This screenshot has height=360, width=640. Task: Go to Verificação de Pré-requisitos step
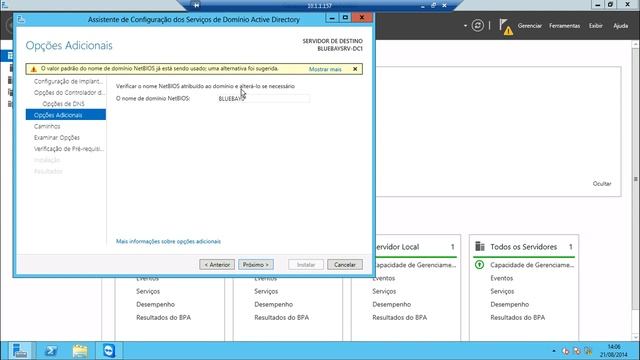point(69,149)
